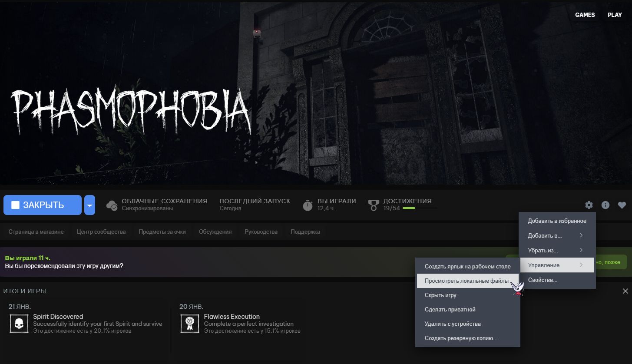
Task: Open the settings gear icon
Action: click(589, 205)
